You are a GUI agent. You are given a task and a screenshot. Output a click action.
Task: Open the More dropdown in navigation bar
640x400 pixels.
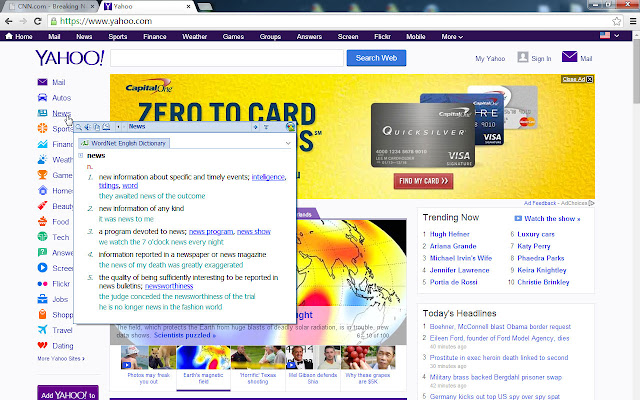[x=452, y=37]
